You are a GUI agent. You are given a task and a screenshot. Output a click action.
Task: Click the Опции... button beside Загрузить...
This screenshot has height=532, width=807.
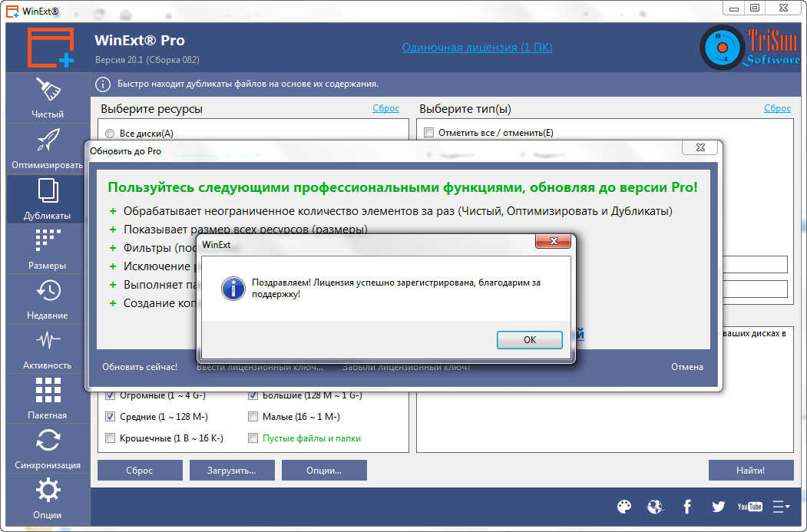point(324,471)
